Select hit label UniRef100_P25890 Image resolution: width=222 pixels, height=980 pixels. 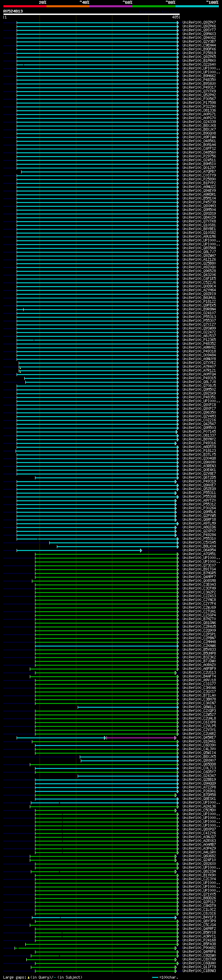coord(199,179)
